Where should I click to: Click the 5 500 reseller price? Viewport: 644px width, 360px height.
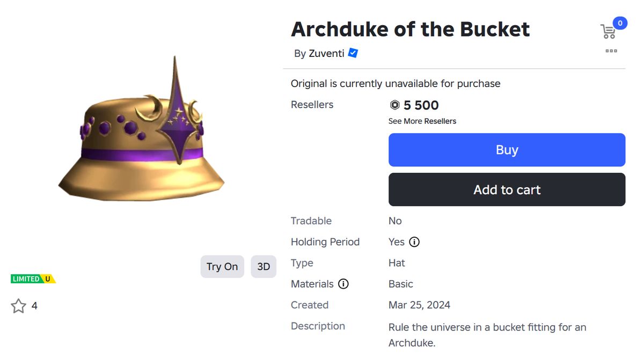421,105
